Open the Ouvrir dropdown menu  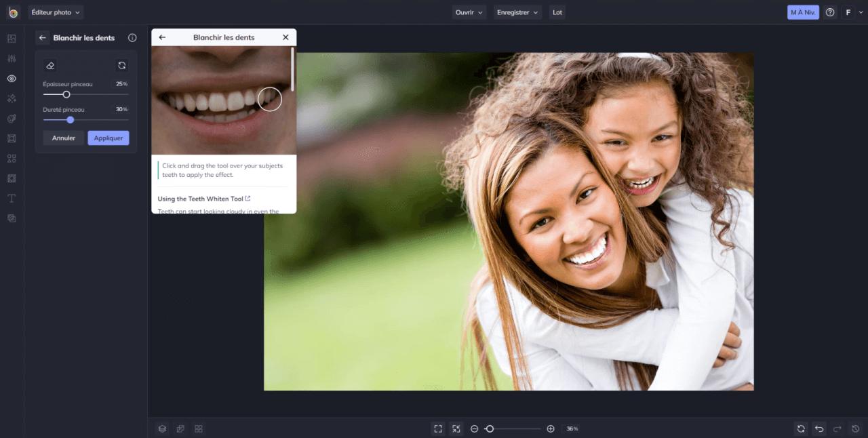[469, 12]
